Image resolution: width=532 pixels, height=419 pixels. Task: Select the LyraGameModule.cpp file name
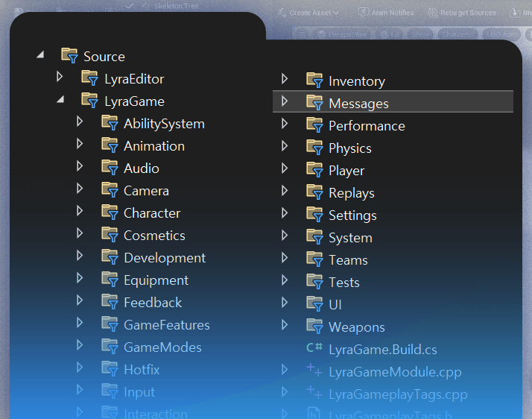[395, 373]
